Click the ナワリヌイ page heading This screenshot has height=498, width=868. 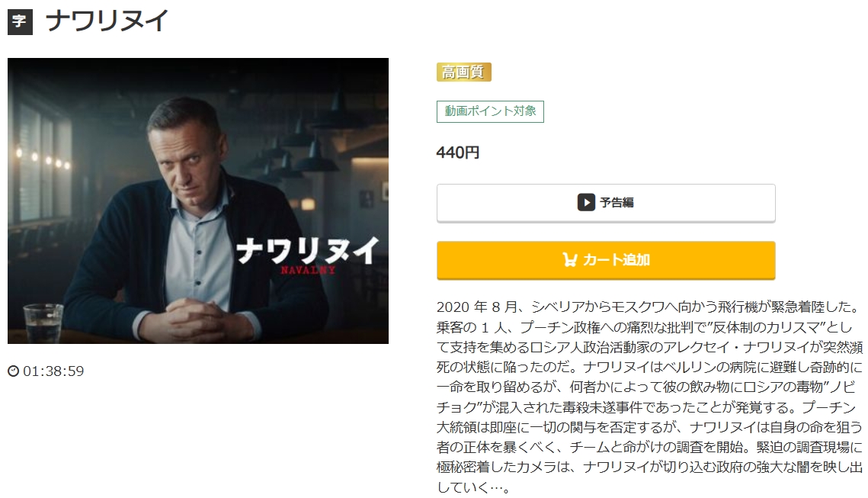coord(106,21)
